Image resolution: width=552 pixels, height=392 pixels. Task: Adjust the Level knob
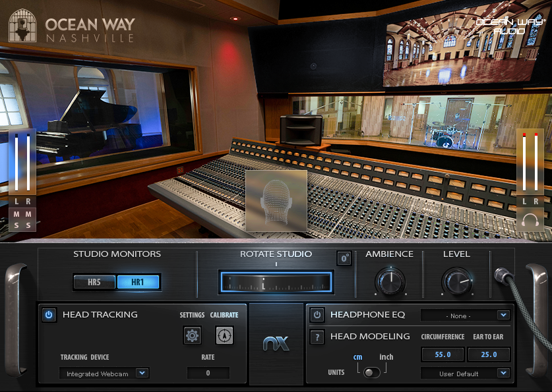click(x=456, y=281)
